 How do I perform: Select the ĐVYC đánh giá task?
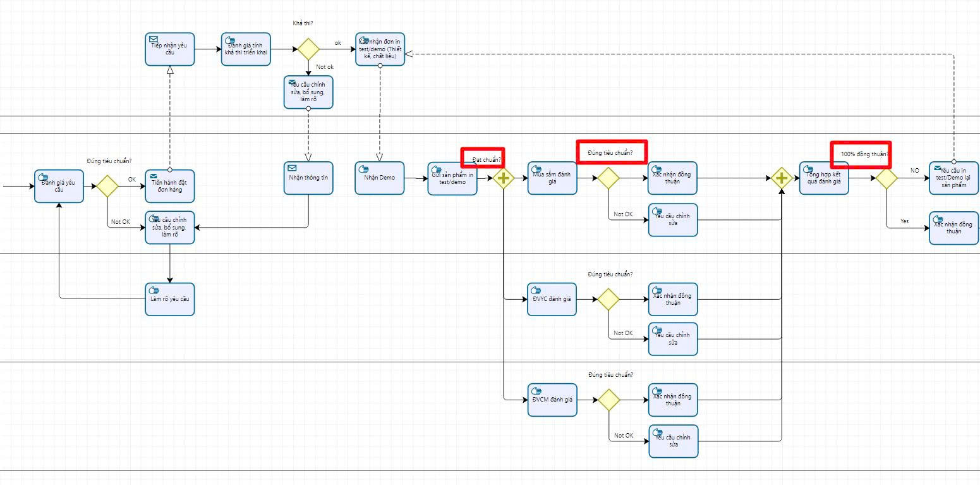(x=552, y=299)
